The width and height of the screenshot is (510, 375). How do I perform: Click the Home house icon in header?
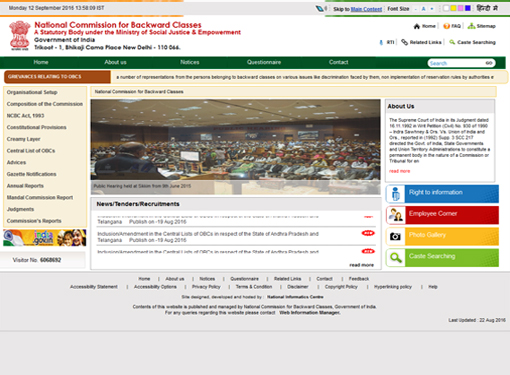point(417,26)
